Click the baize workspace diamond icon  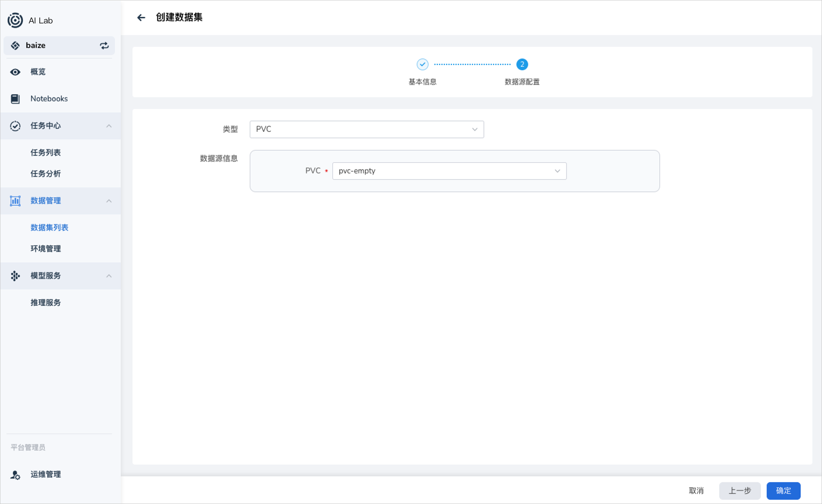coord(15,46)
